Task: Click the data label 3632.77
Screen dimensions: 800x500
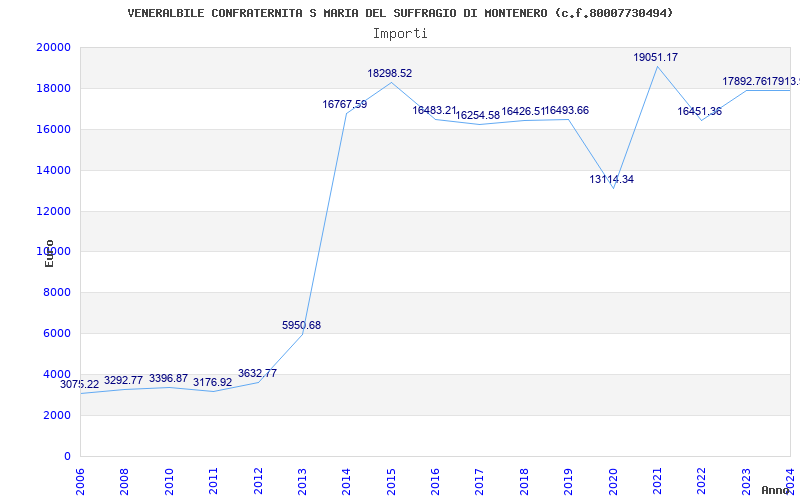Action: 257,373
